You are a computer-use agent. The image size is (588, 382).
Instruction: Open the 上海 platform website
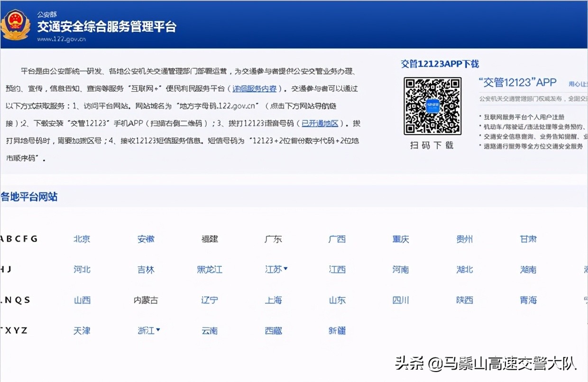click(x=273, y=300)
